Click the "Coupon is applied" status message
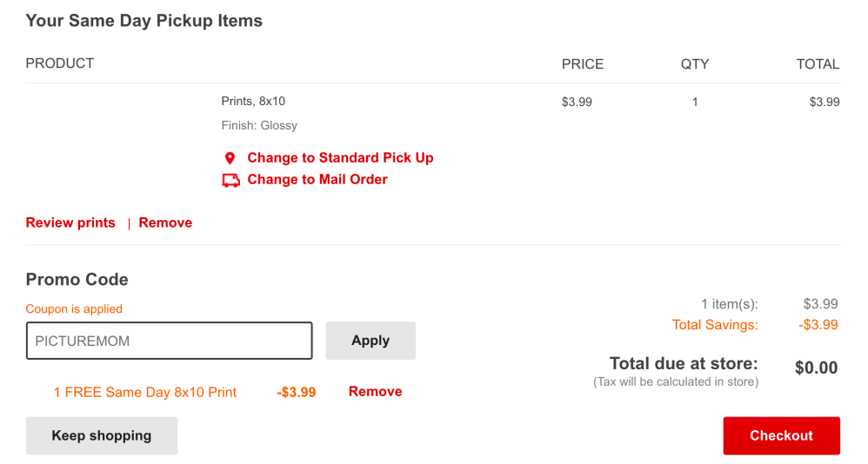Screen dimensions: 868x464 pos(74,309)
